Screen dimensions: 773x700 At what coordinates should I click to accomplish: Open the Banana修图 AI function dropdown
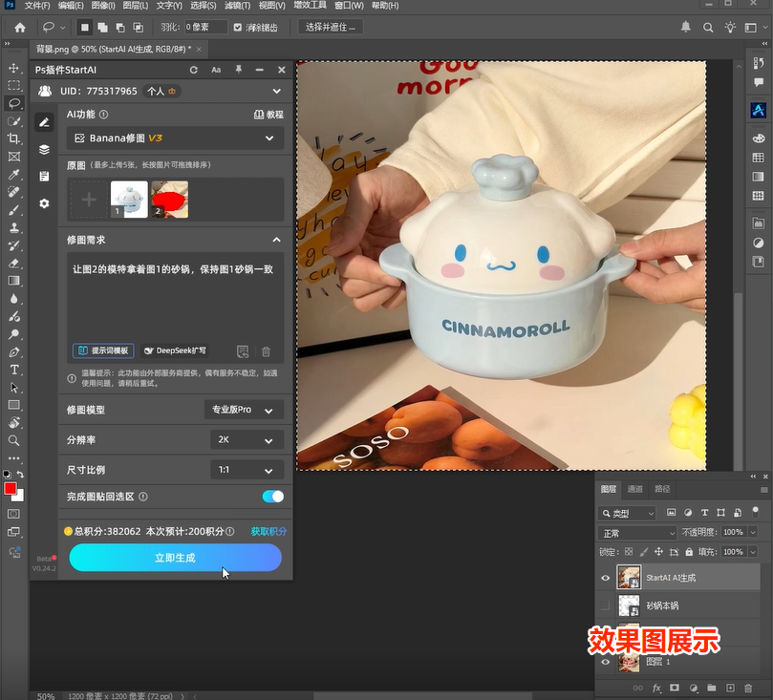(x=175, y=138)
